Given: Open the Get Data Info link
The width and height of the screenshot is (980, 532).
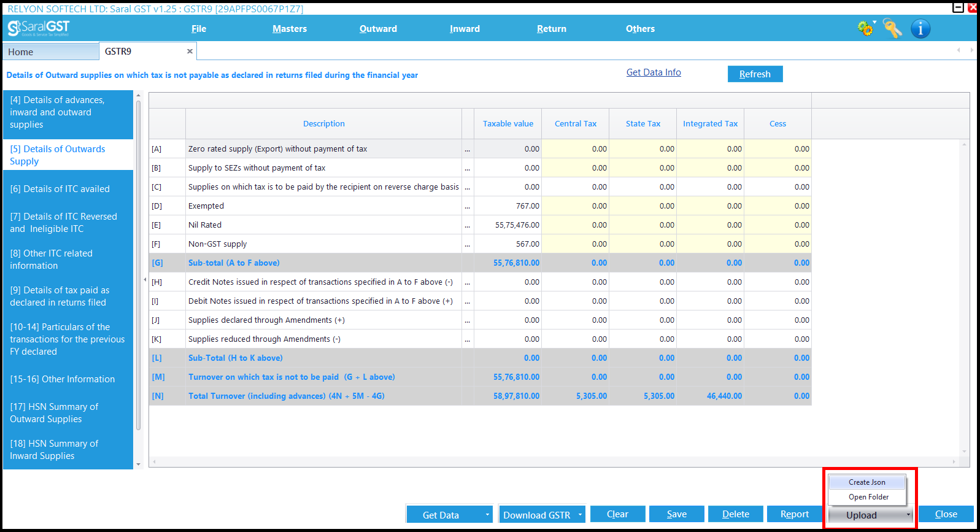Looking at the screenshot, I should (x=654, y=72).
